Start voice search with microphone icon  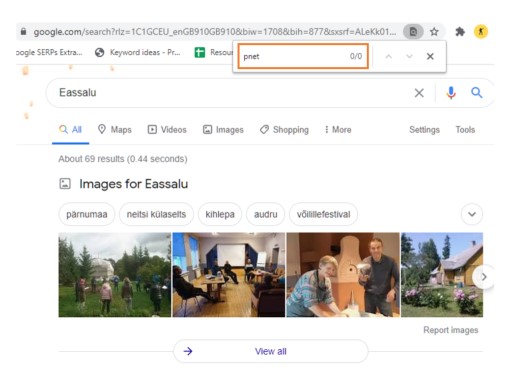(451, 92)
